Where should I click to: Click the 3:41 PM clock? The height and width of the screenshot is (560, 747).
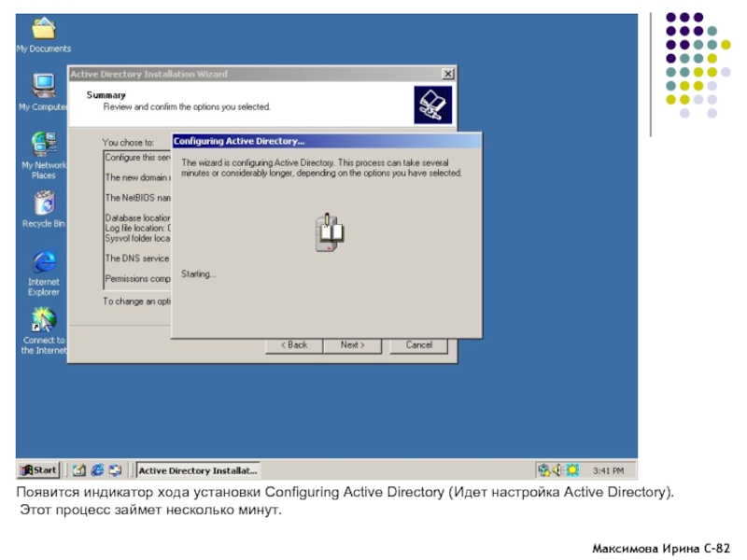pos(609,471)
